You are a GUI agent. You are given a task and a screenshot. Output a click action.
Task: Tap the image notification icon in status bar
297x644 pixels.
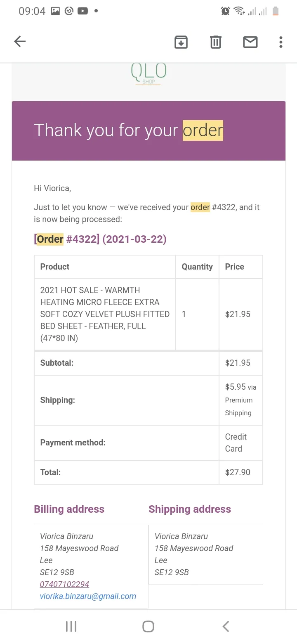pyautogui.click(x=56, y=11)
